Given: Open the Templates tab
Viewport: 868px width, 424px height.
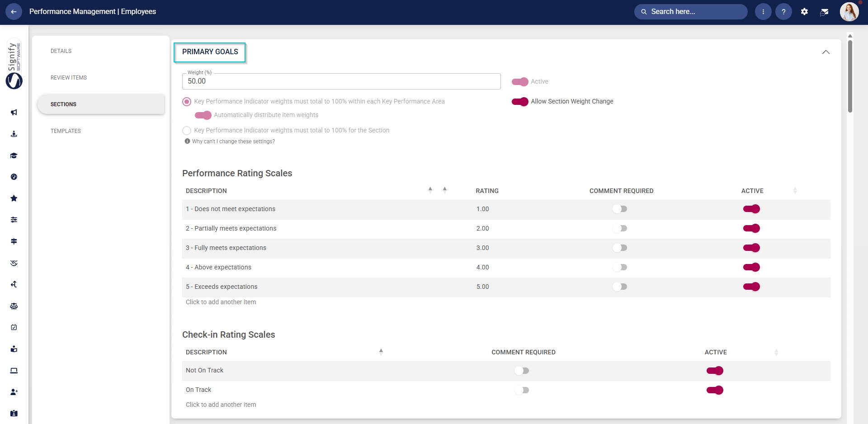Looking at the screenshot, I should pos(66,131).
